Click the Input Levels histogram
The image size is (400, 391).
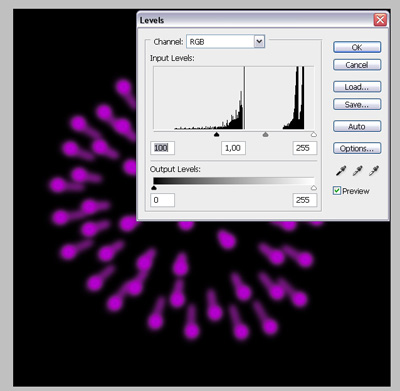click(x=233, y=98)
